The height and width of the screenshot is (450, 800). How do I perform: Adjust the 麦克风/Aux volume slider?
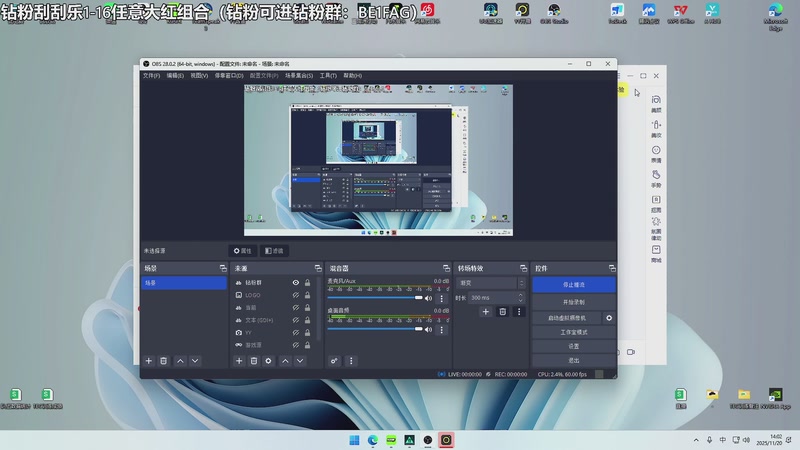(375, 298)
